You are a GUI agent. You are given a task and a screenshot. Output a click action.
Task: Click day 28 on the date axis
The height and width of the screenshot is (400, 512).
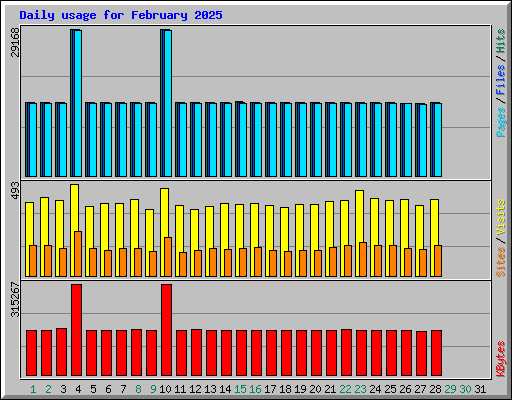[435, 389]
